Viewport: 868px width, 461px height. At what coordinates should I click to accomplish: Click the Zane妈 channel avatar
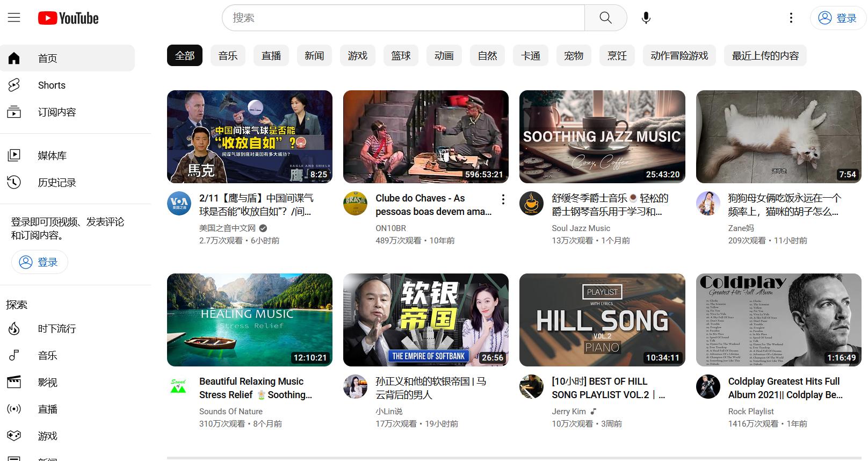click(x=708, y=204)
